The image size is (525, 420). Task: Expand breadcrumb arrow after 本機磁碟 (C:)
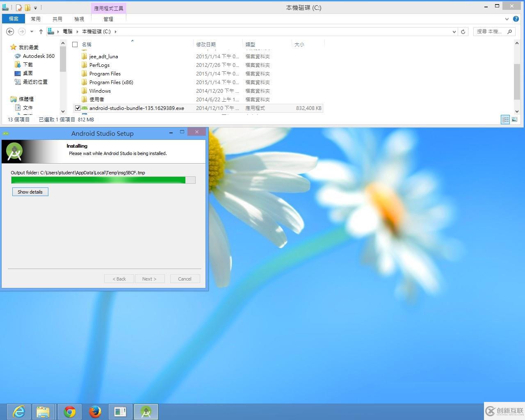pos(115,32)
